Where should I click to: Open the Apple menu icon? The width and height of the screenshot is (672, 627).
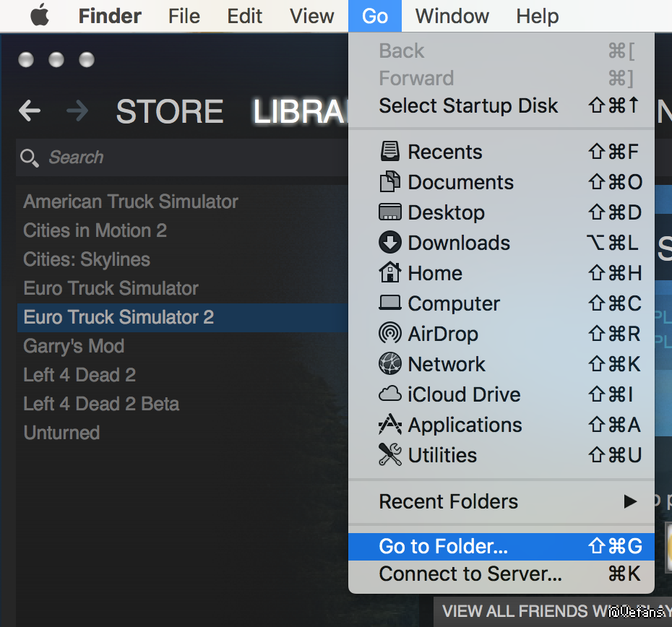[x=39, y=15]
